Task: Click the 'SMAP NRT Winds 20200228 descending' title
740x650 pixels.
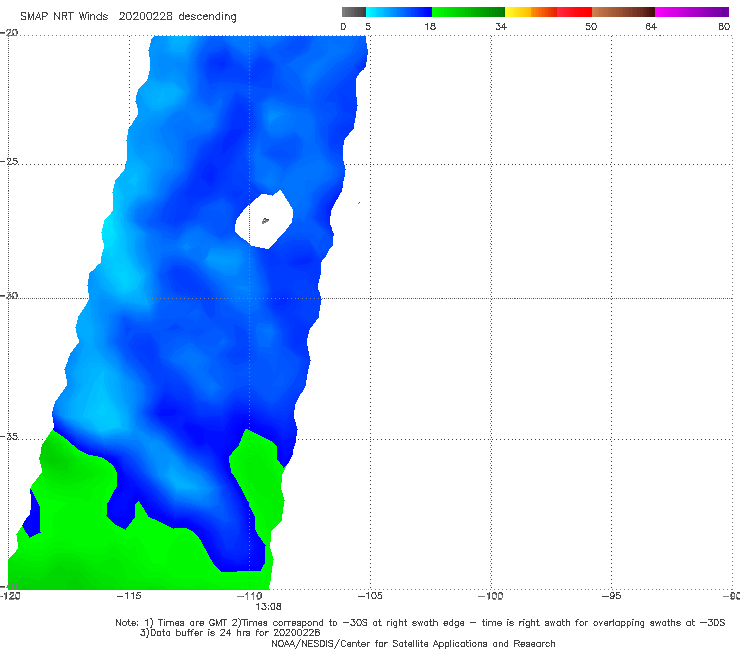Action: pos(128,17)
